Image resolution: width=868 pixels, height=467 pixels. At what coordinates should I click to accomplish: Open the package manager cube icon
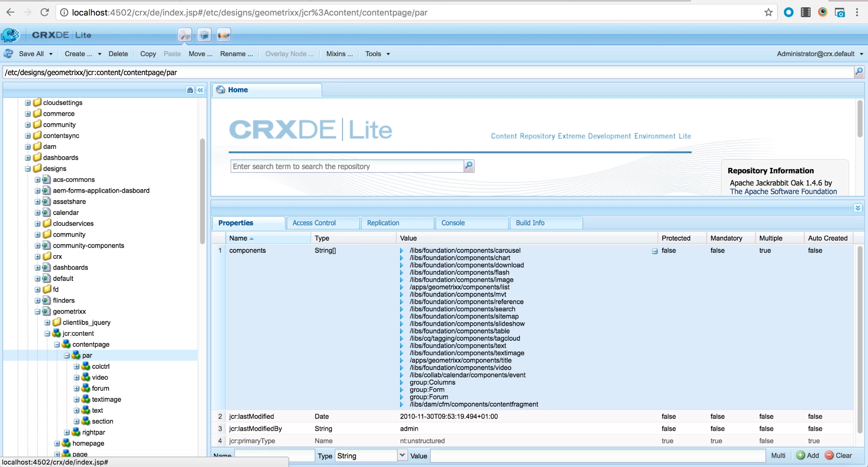click(x=204, y=35)
